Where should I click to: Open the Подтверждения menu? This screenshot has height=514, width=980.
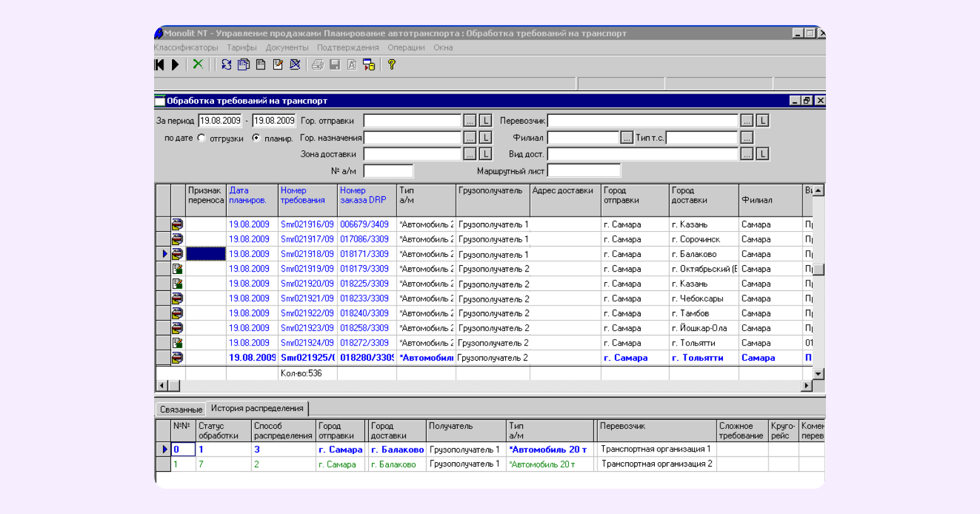click(348, 47)
